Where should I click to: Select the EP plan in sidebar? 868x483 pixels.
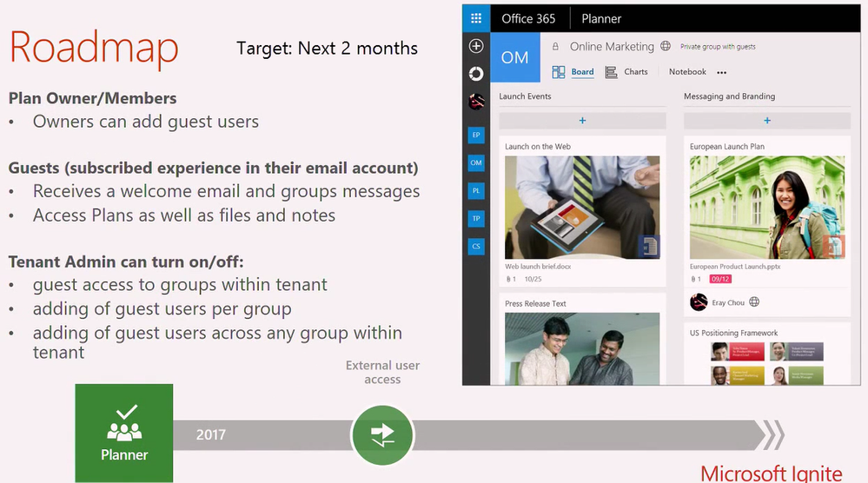476,135
